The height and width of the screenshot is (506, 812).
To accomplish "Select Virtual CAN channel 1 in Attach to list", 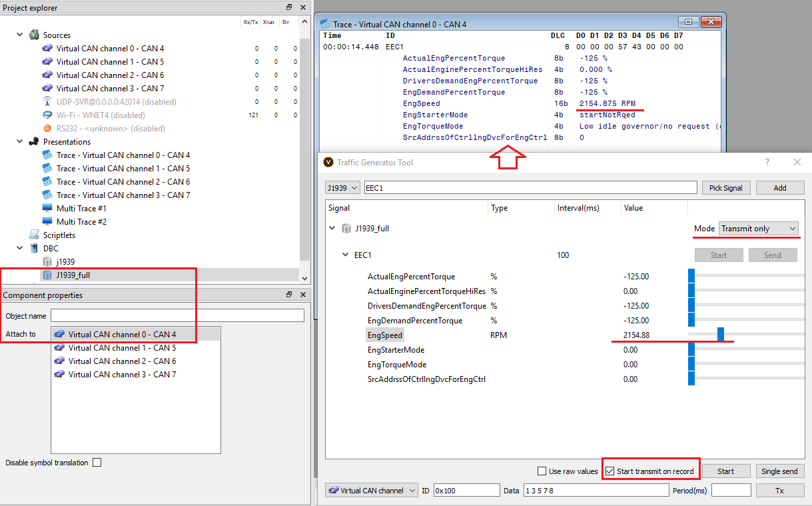I will (x=122, y=347).
